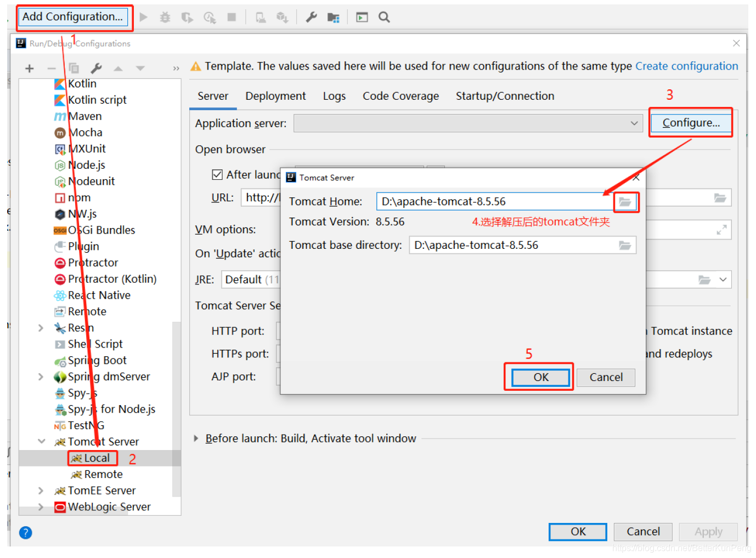Screen dimensions: 756x558
Task: Click the Configure... button
Action: (x=691, y=123)
